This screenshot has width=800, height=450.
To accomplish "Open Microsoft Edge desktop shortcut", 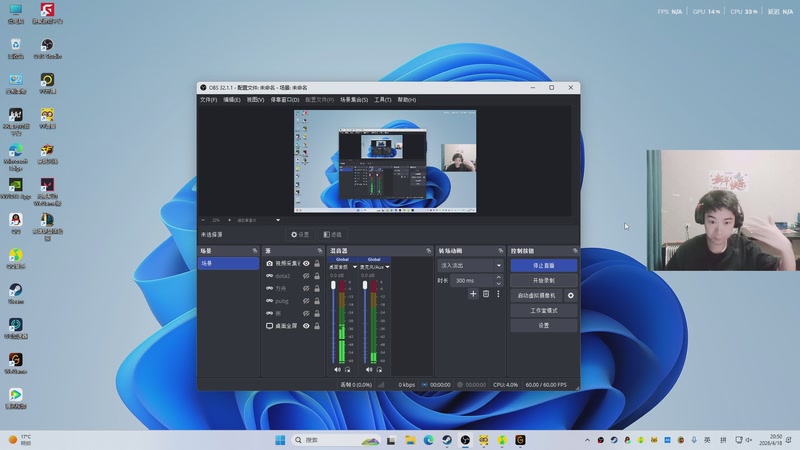I will coord(15,156).
